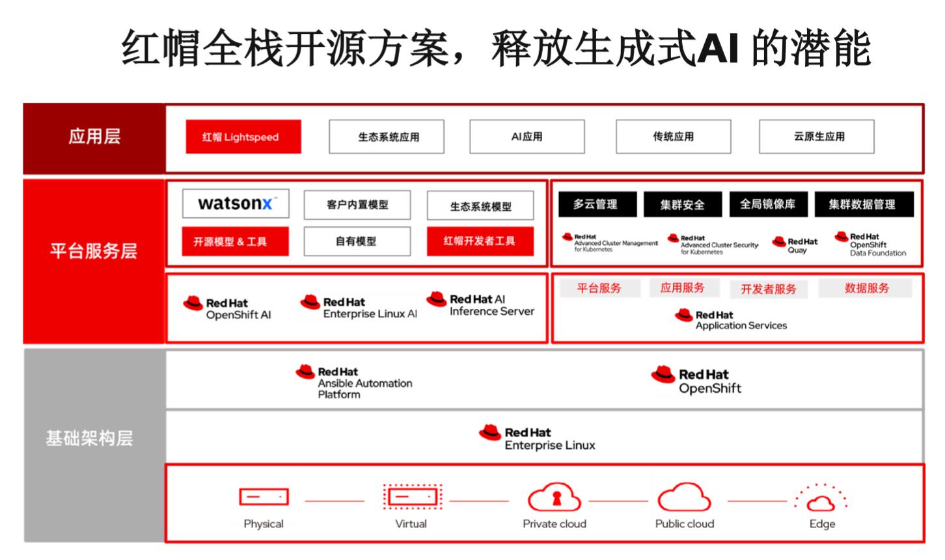Select the 数据服务 tab label
The width and height of the screenshot is (945, 560).
(x=866, y=288)
